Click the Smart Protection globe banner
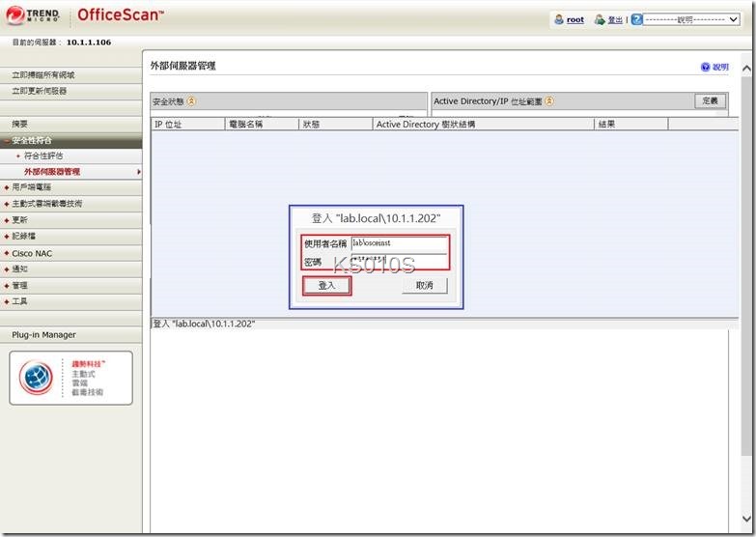The image size is (756, 537). pyautogui.click(x=70, y=378)
